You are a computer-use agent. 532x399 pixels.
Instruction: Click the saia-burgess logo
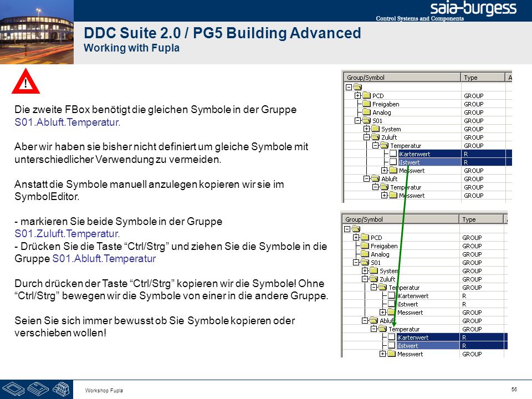pyautogui.click(x=473, y=9)
